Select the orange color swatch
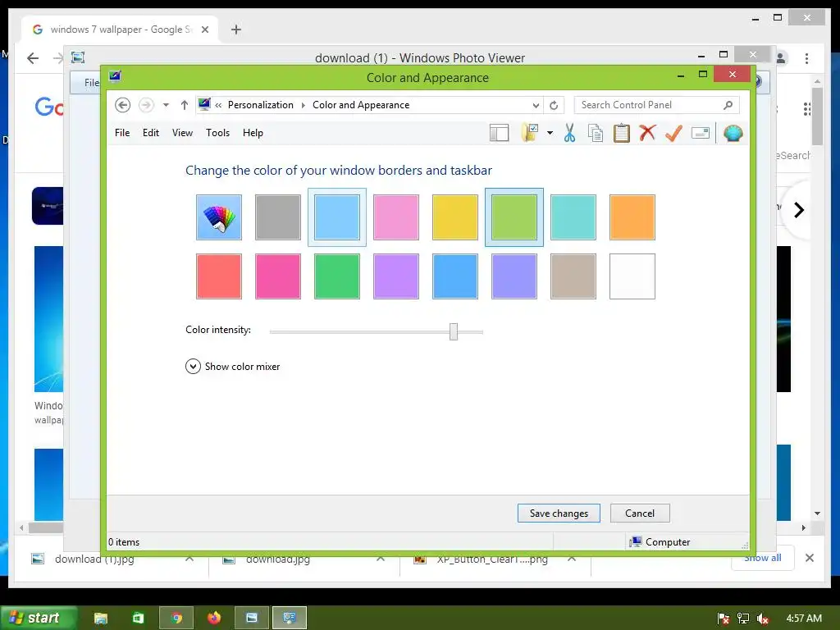The width and height of the screenshot is (840, 630). click(632, 217)
